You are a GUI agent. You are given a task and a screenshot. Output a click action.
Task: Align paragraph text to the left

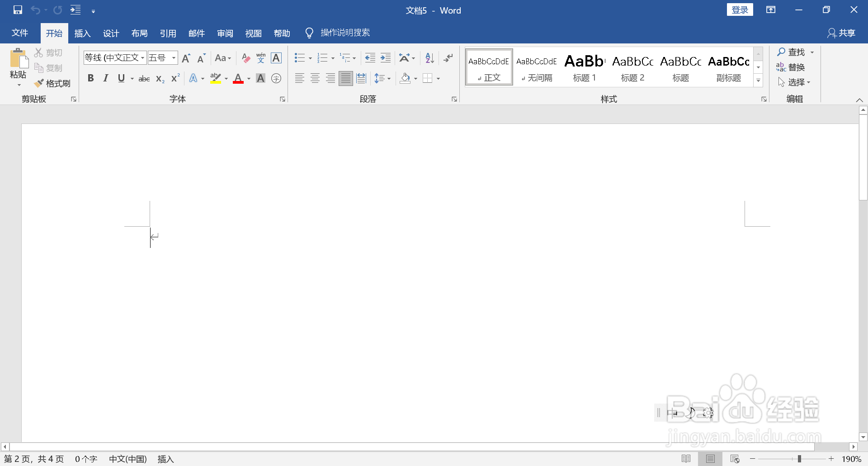[300, 78]
